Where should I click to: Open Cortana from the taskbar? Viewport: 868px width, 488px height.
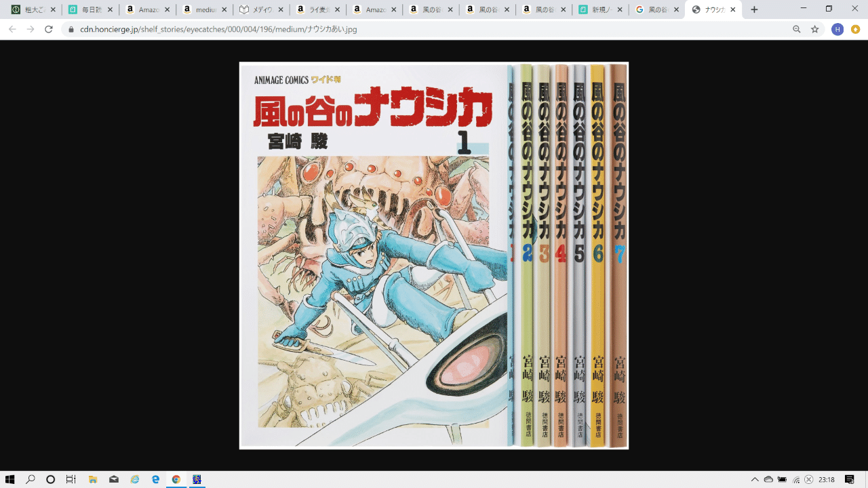51,479
